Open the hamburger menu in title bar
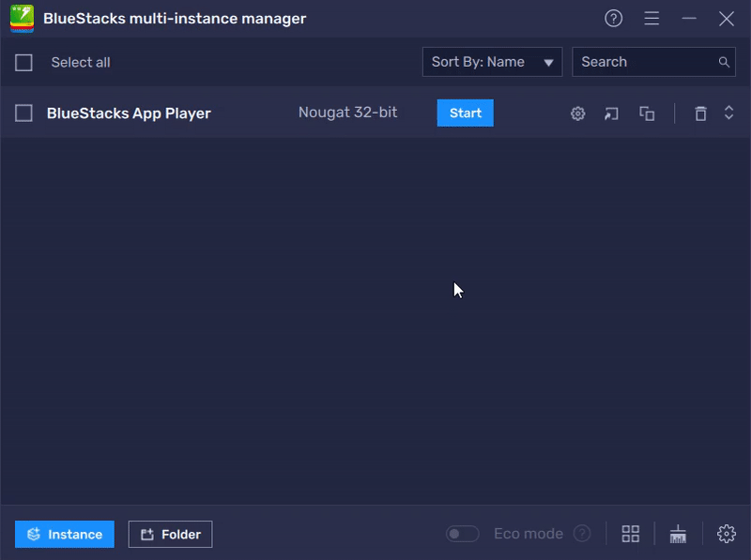The height and width of the screenshot is (560, 751). [651, 19]
